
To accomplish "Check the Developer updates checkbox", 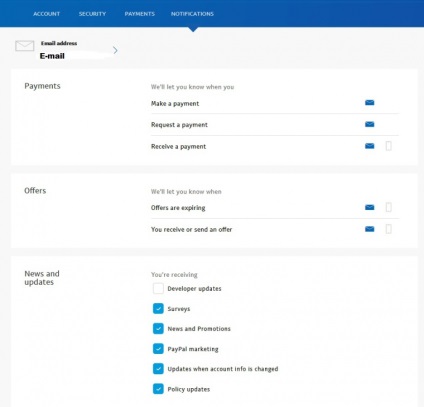I will (x=158, y=288).
